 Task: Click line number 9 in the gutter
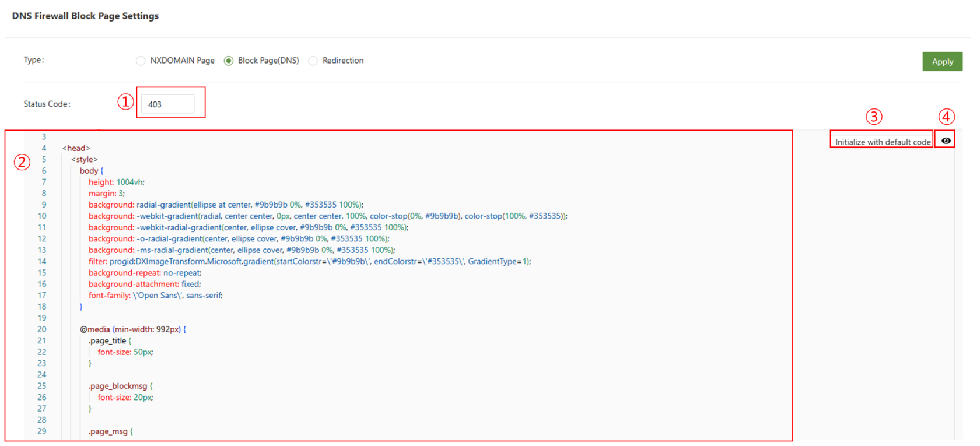[x=44, y=205]
